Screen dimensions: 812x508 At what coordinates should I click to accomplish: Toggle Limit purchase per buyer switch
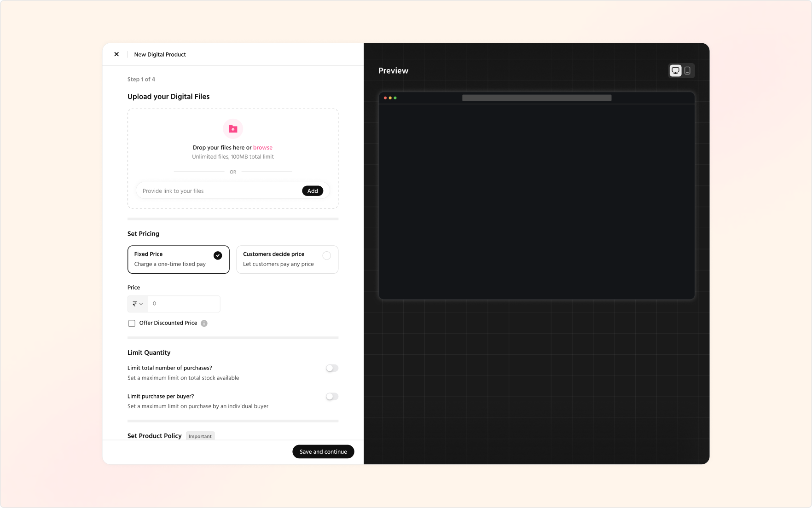pos(332,397)
